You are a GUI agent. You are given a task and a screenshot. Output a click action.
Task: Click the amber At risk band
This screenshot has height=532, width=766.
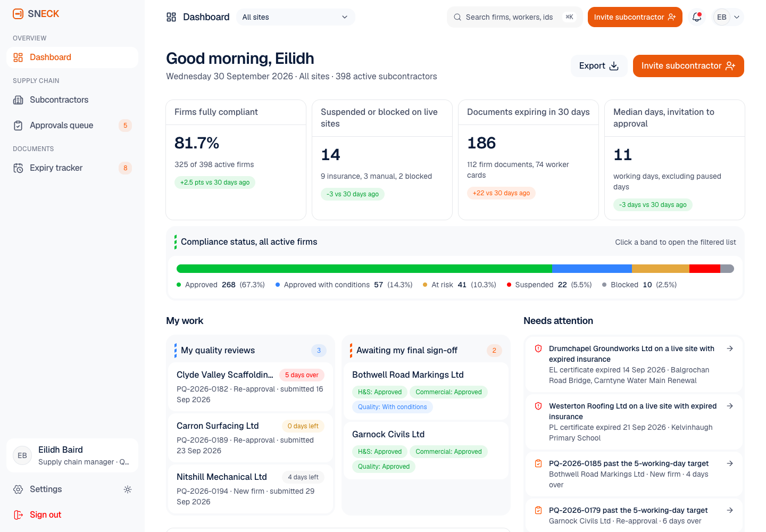click(x=660, y=269)
